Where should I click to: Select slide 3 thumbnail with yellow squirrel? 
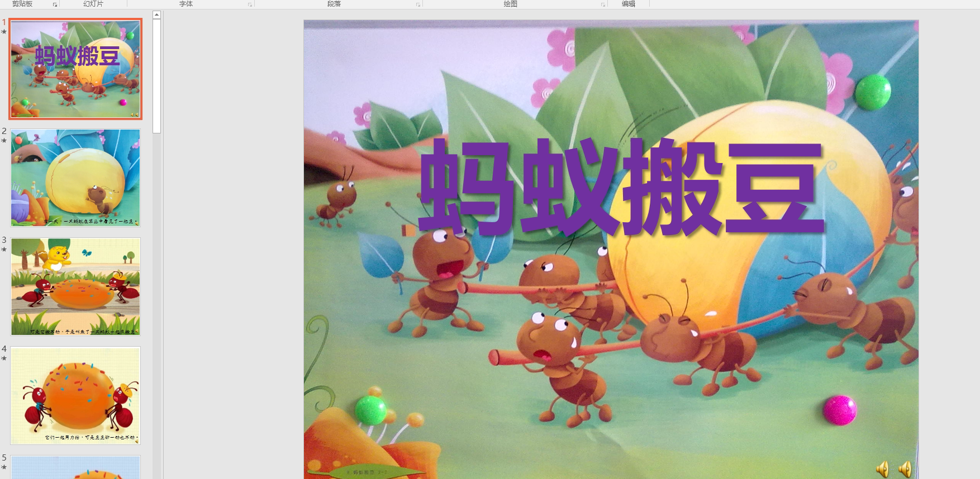pos(75,286)
